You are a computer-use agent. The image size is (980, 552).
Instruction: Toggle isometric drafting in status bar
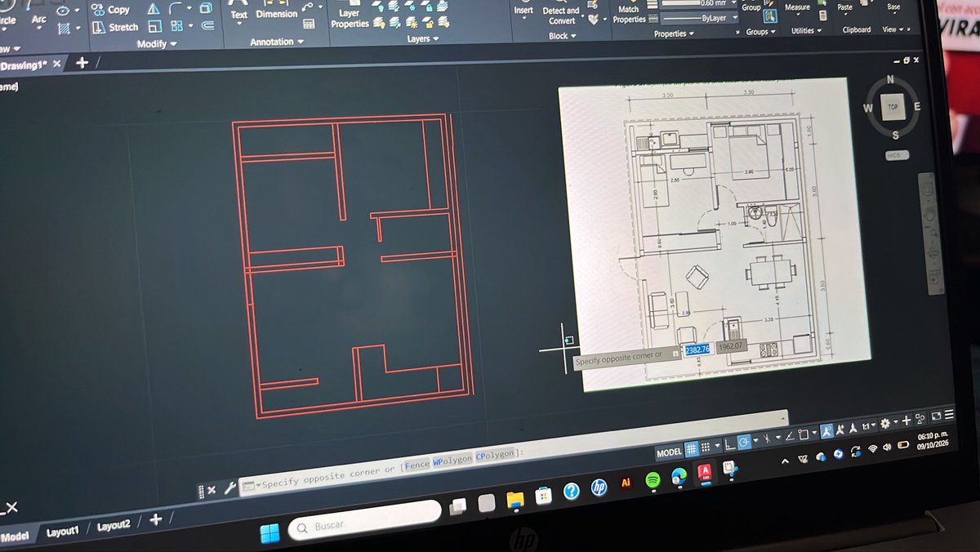click(767, 438)
